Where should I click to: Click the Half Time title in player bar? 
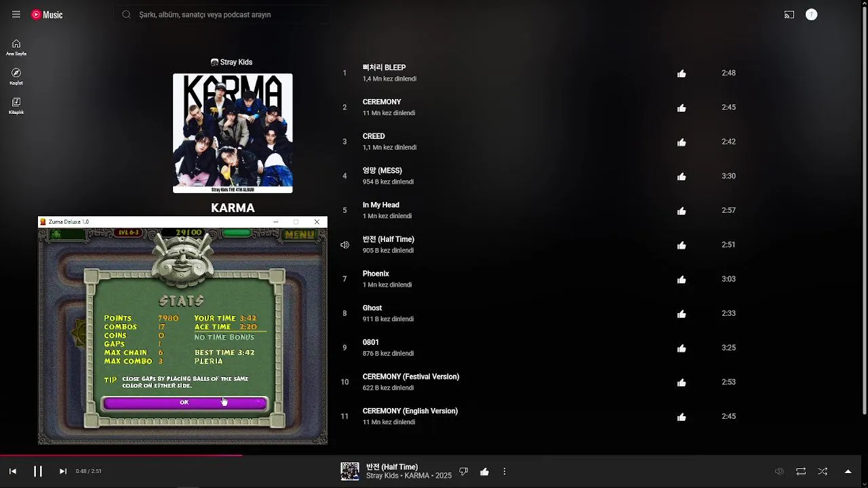tap(392, 467)
